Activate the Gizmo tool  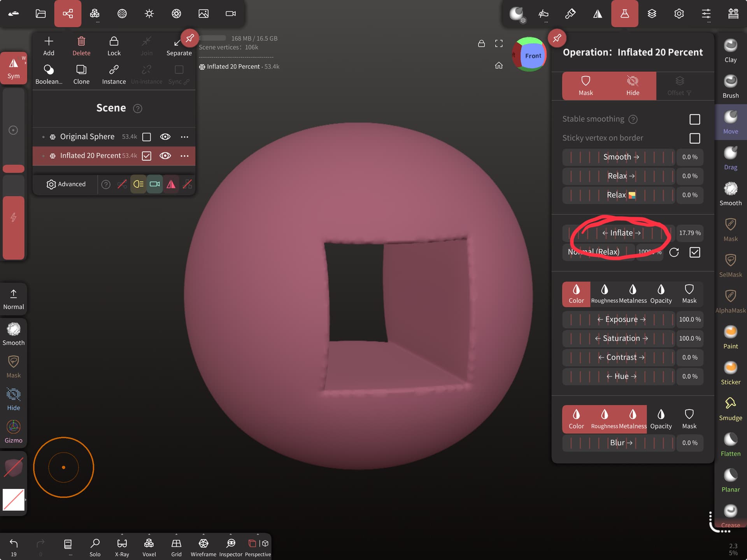tap(14, 432)
